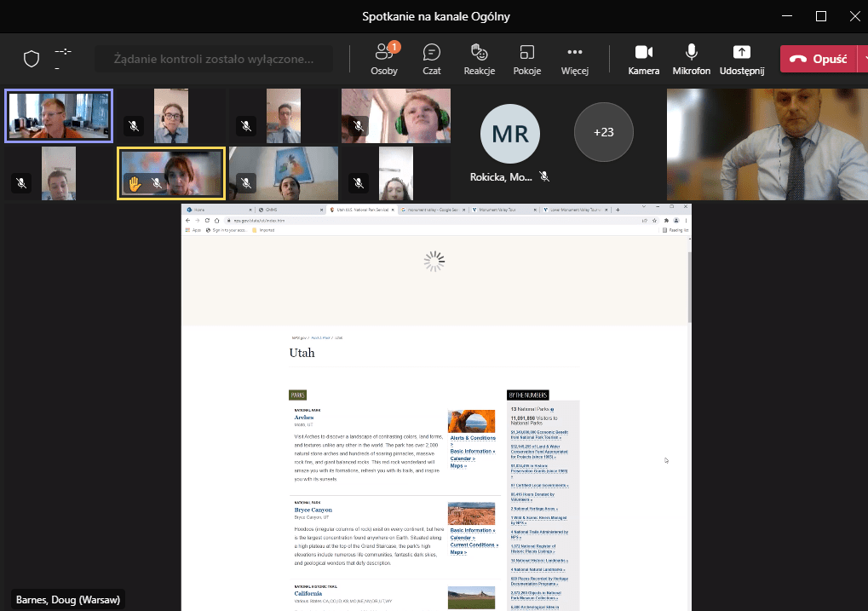The height and width of the screenshot is (611, 868).
Task: Open Pokoje breakout rooms
Action: [527, 58]
